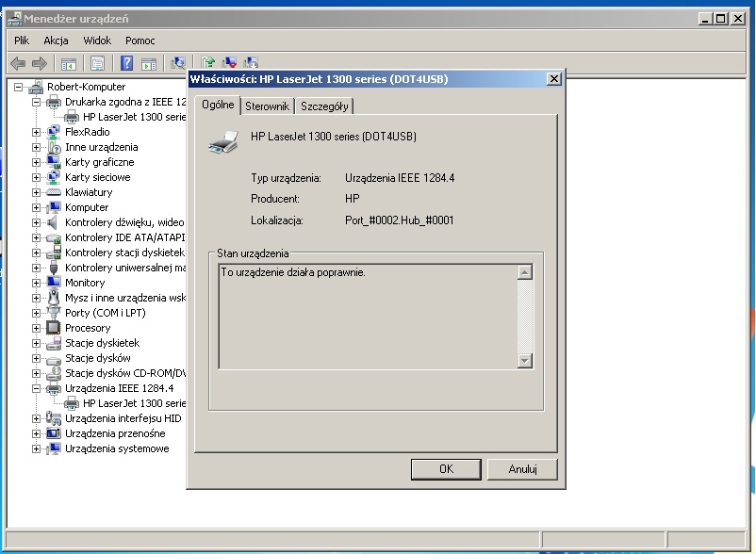
Task: Click the Karty sieciowe category icon
Action: point(54,177)
